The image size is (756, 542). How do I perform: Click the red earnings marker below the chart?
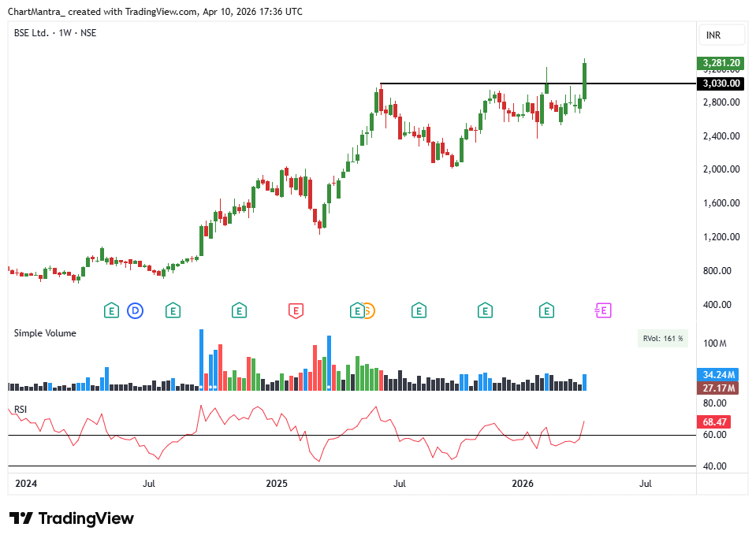[x=296, y=311]
